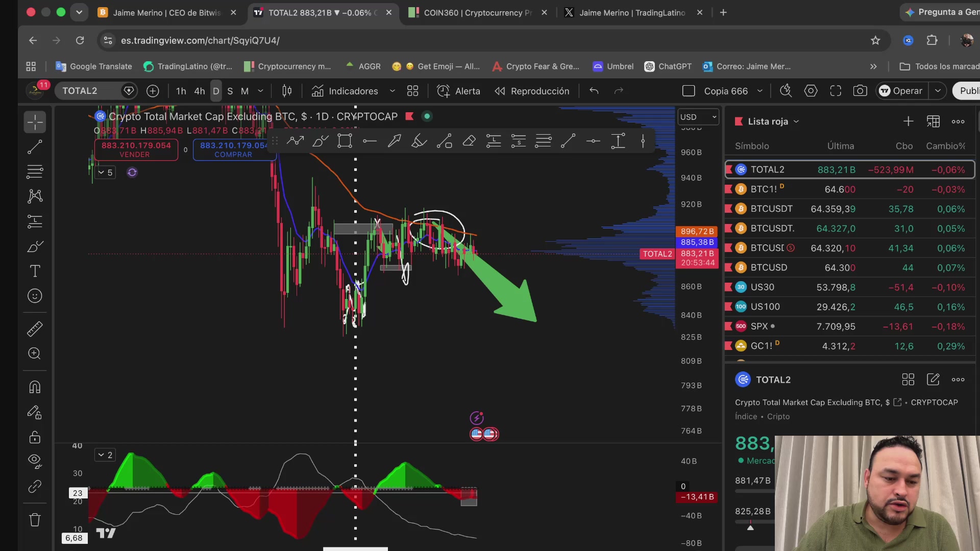Viewport: 980px width, 551px height.
Task: Toggle the red flag on SPX row
Action: 729,327
